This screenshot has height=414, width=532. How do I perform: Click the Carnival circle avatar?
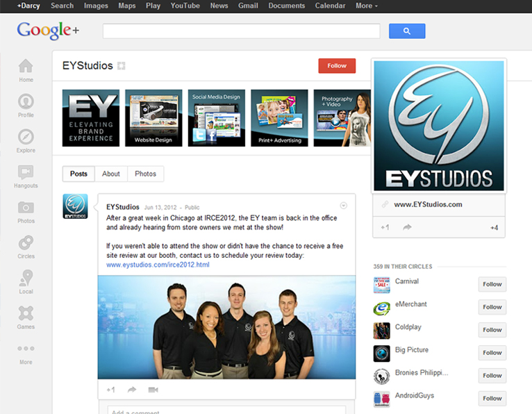(x=382, y=285)
